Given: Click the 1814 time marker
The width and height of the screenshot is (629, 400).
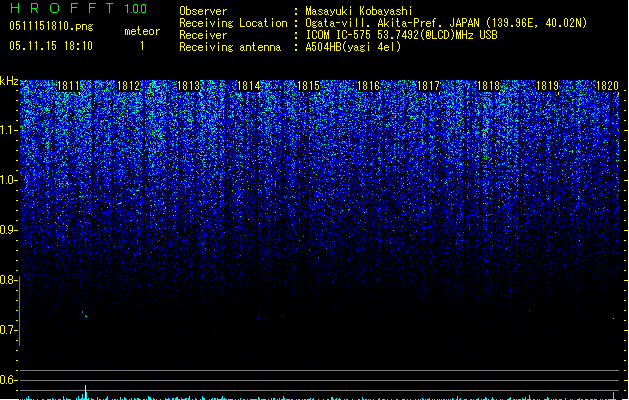Looking at the screenshot, I should [x=248, y=86].
